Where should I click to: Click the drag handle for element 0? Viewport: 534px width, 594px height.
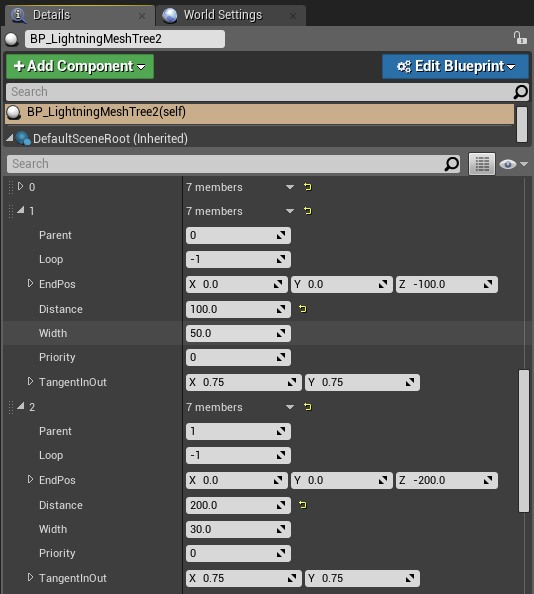[x=11, y=187]
